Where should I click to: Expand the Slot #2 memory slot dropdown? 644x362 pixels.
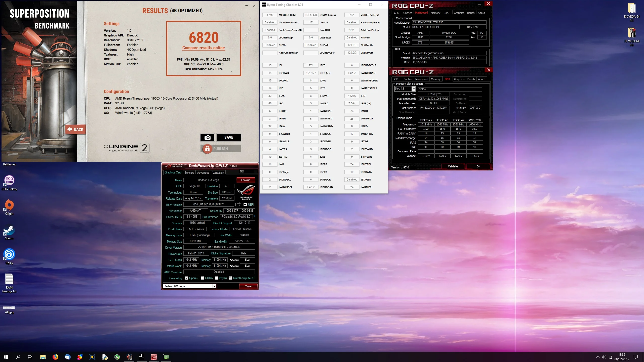(413, 89)
